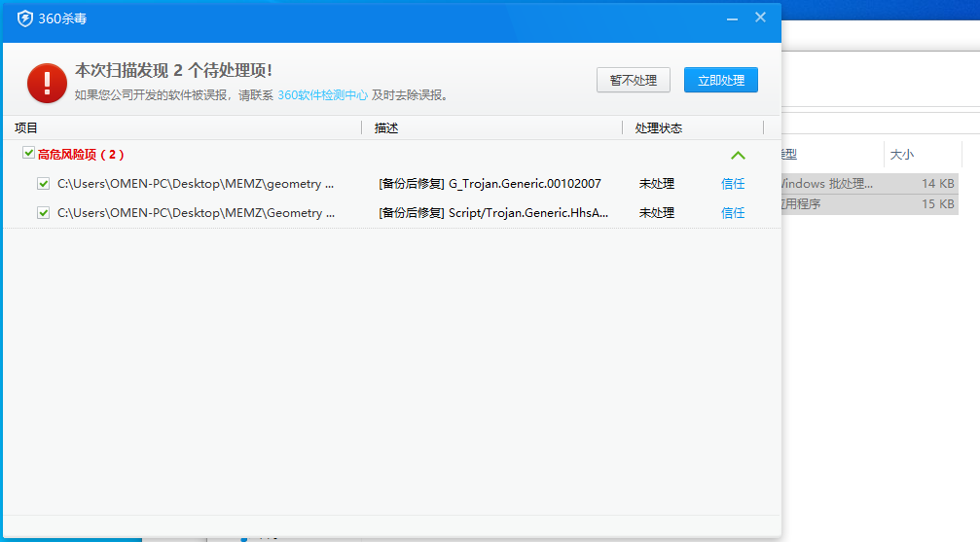Click description Script/Trojan.Generic.HhsA...

493,213
